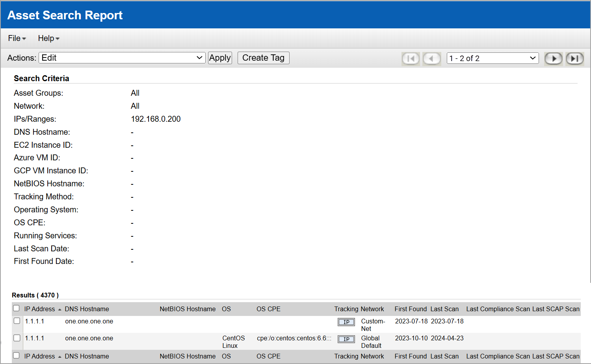Return to the first results page

coord(411,58)
